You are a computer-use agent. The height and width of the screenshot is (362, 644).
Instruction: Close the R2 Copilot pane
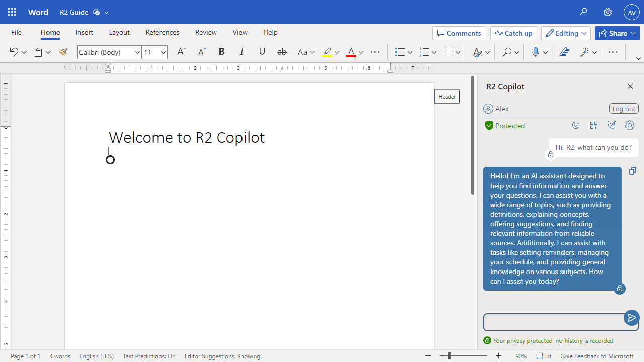(x=630, y=86)
